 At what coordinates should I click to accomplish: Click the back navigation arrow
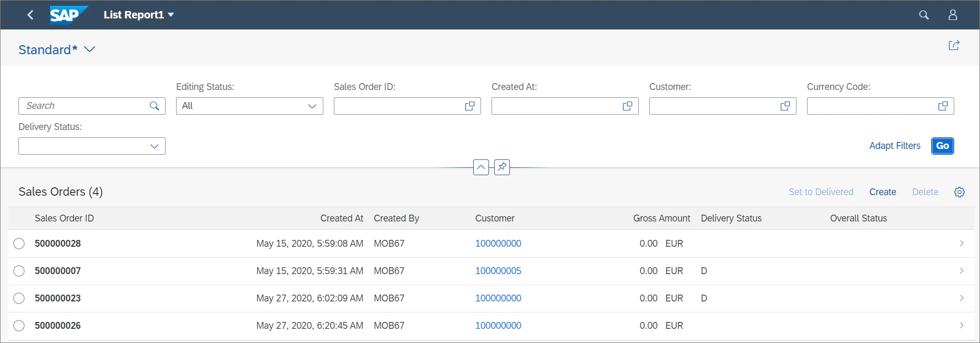click(x=30, y=15)
